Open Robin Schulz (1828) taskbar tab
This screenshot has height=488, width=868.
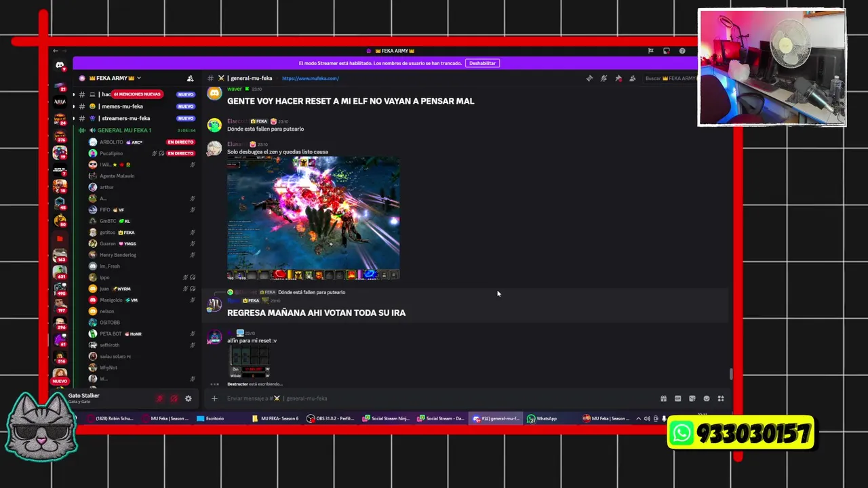110,418
